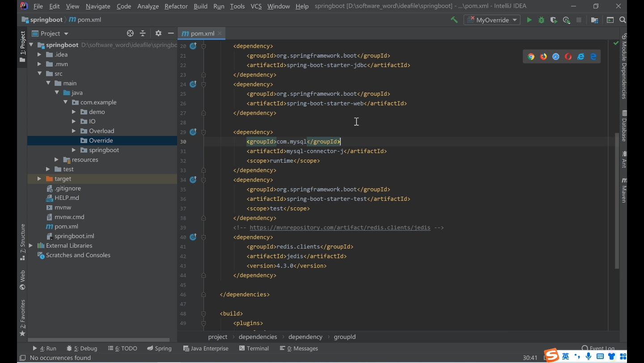Click the Locate/Scroll from Source target icon
The height and width of the screenshot is (363, 644).
[130, 33]
